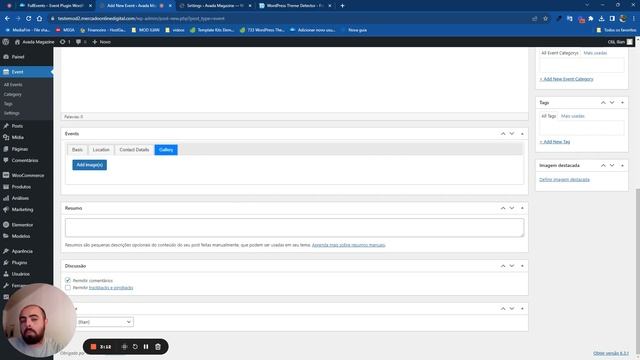Open All Events submenu item

click(x=13, y=84)
